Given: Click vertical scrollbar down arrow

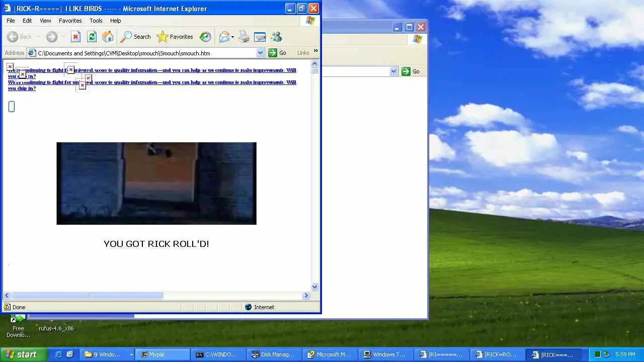Looking at the screenshot, I should pos(315,287).
